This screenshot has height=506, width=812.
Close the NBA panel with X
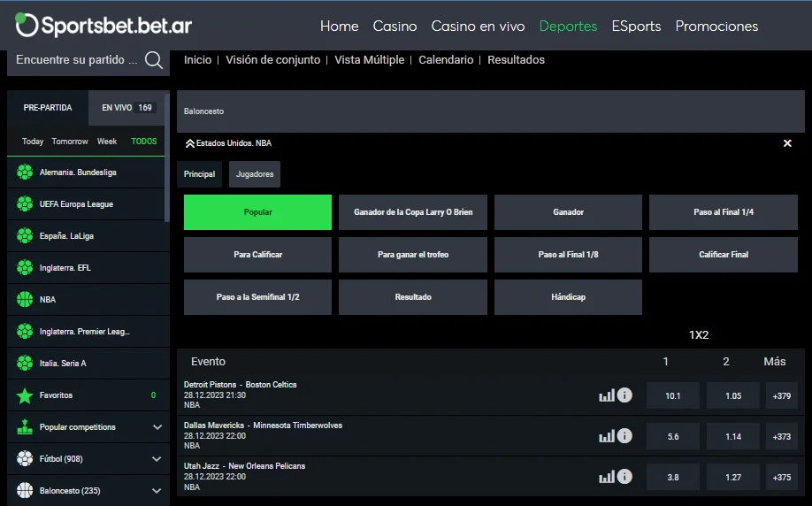[787, 143]
